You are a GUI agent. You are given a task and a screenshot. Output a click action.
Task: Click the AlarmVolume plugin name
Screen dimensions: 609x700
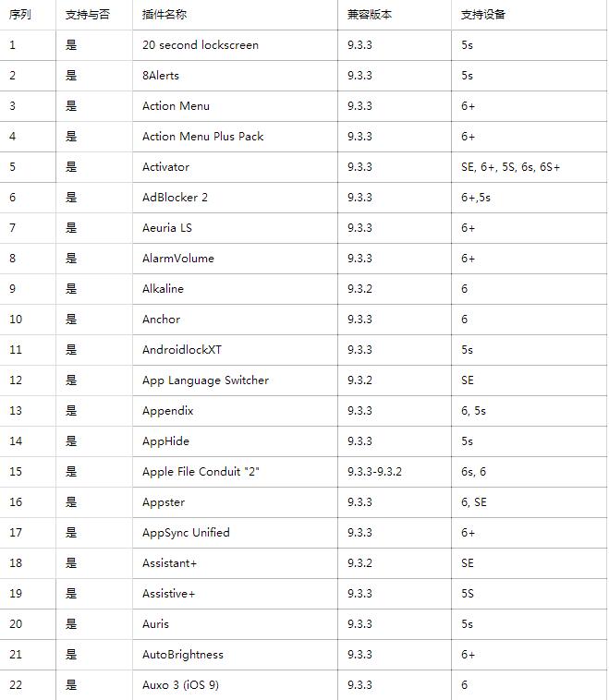[x=177, y=259]
